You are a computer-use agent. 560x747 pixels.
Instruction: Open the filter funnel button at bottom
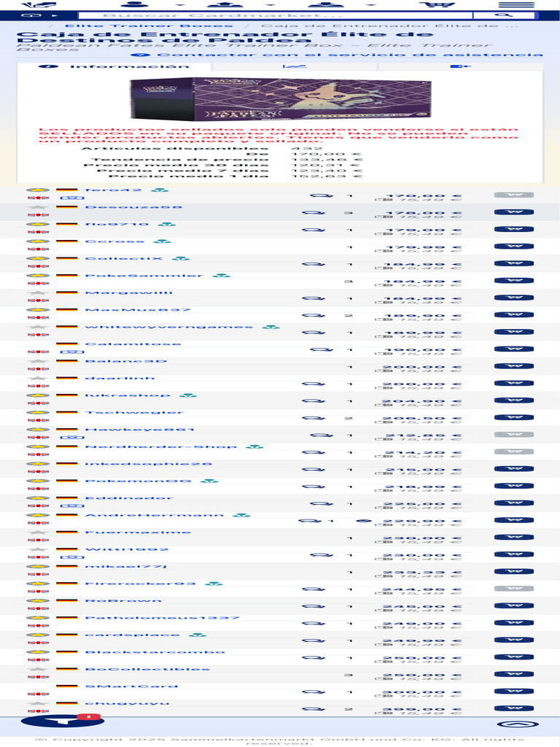[x=63, y=721]
